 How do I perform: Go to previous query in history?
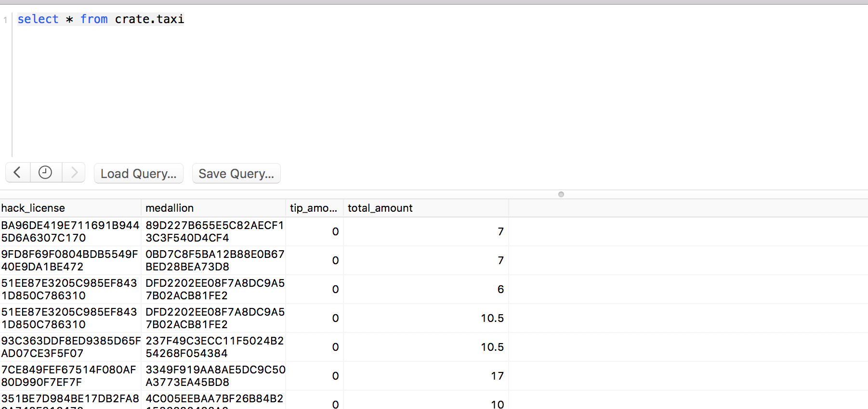coord(18,173)
